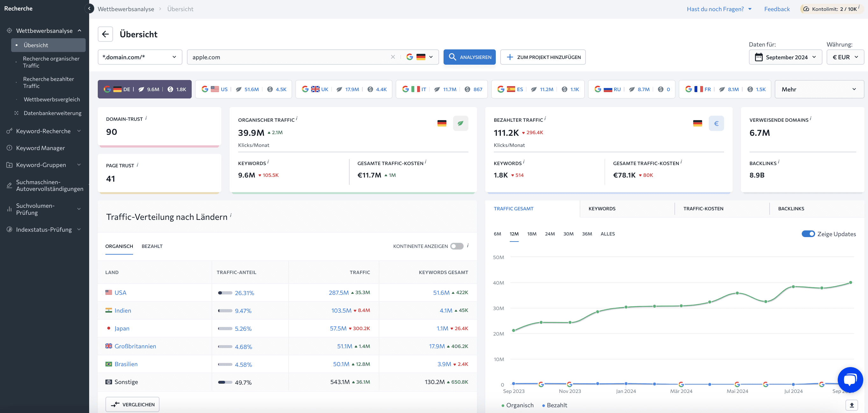Image resolution: width=868 pixels, height=413 pixels.
Task: Open the *.domain.com/* scope dropdown
Action: pos(140,57)
